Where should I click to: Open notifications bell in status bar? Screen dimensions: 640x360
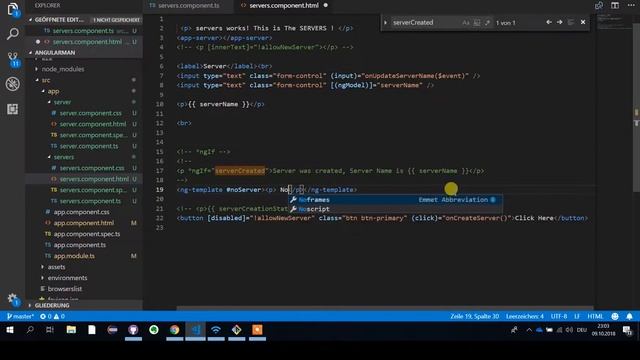coord(629,316)
